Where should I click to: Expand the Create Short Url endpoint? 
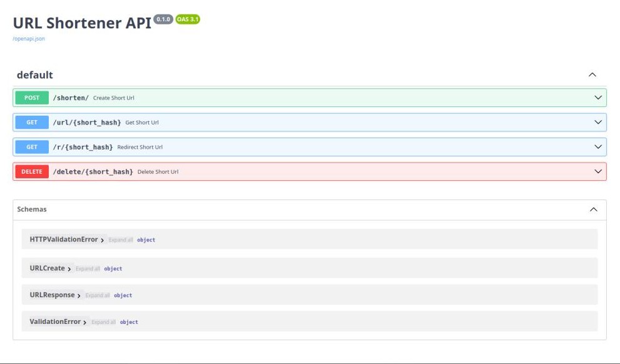313,98
